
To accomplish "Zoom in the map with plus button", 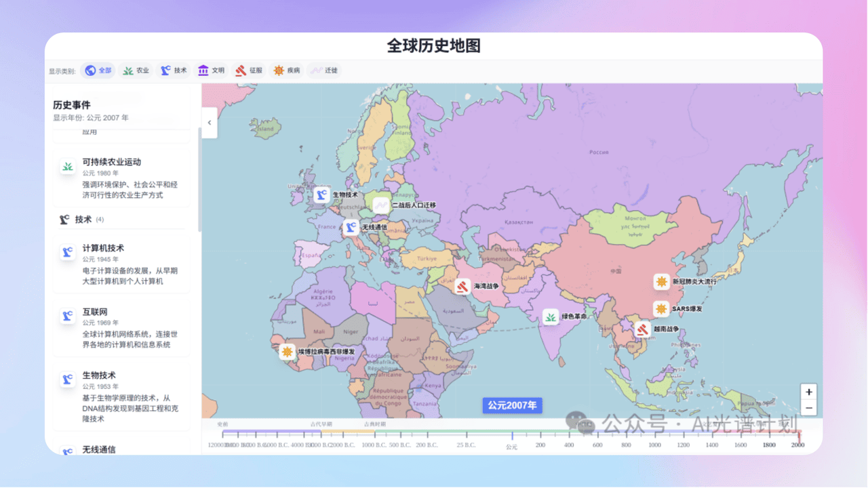I will tap(808, 392).
